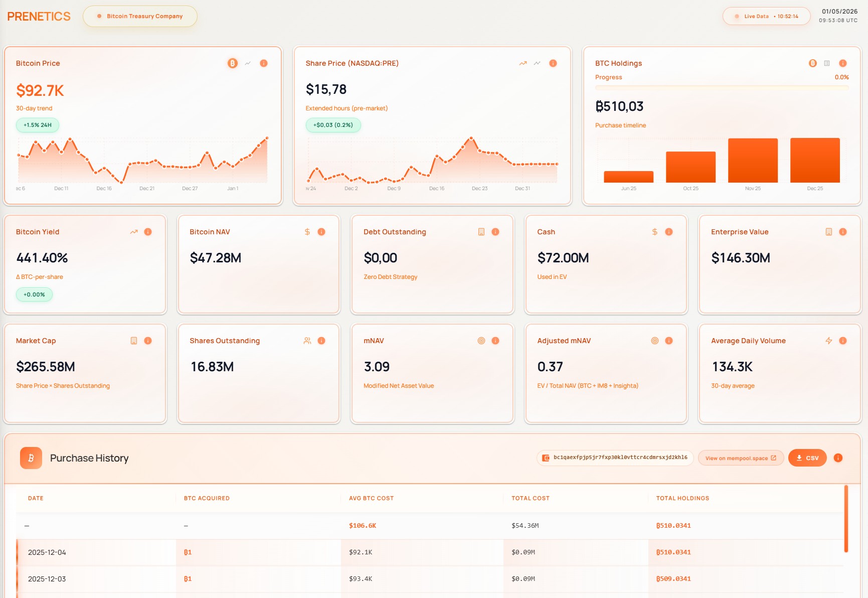Click the Dec 25 bar in Purchase timeline

(x=814, y=161)
